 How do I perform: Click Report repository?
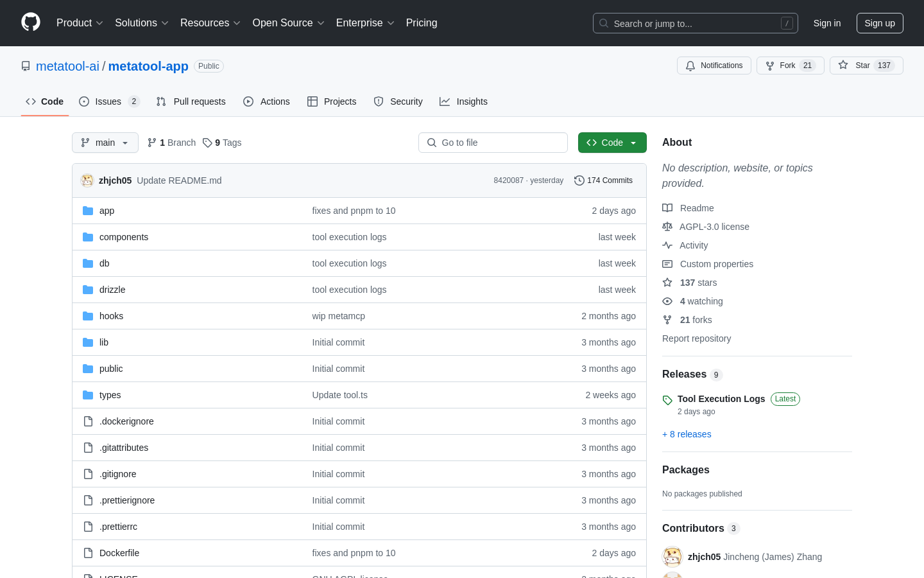point(696,338)
